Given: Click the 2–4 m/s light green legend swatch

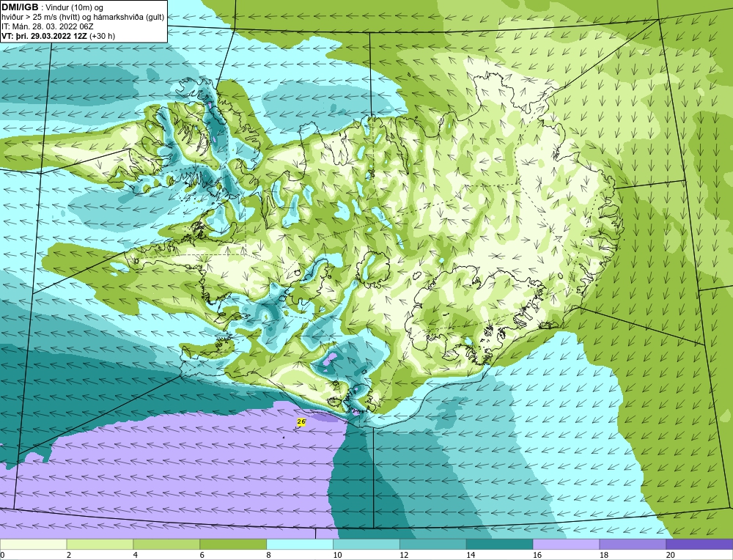Looking at the screenshot, I should [100, 544].
